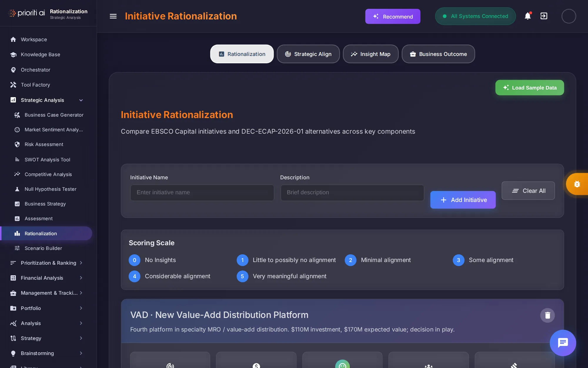Open the chat bubble floating button
Viewport: 588px width, 368px height.
[563, 343]
